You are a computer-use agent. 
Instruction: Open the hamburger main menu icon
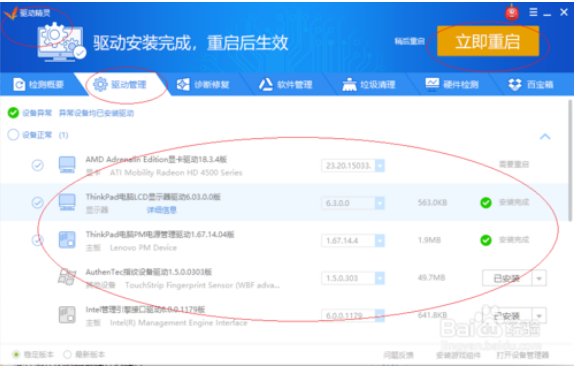(533, 12)
